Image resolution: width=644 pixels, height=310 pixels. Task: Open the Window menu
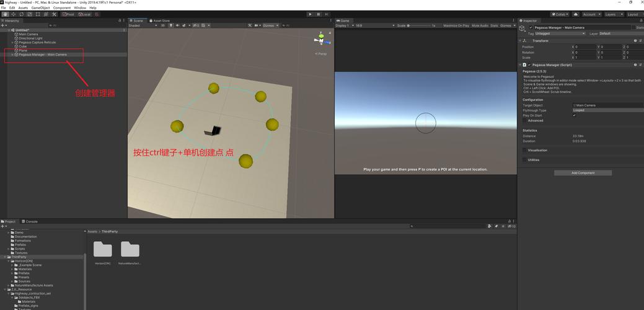80,8
